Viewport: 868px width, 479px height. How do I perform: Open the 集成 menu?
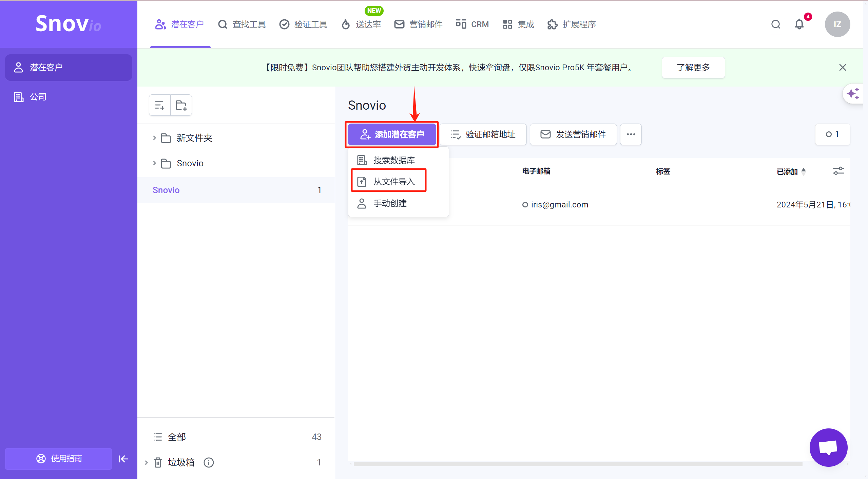(518, 24)
